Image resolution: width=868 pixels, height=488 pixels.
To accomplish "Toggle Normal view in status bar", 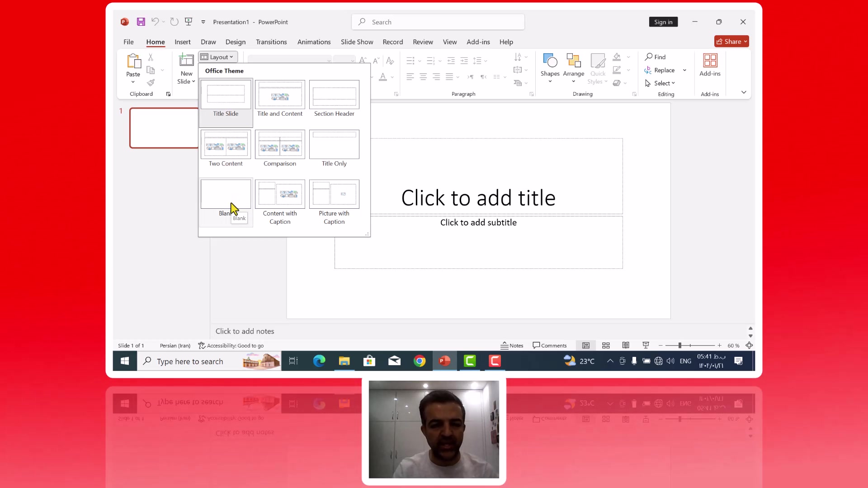I will [586, 346].
